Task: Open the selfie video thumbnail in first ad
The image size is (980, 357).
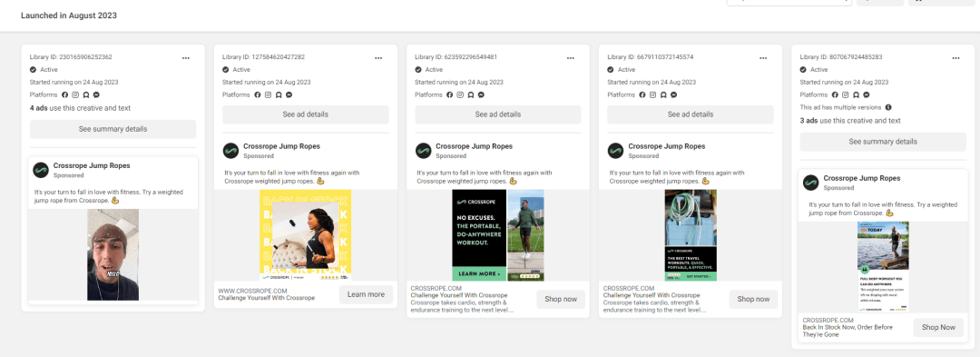Action: (113, 255)
